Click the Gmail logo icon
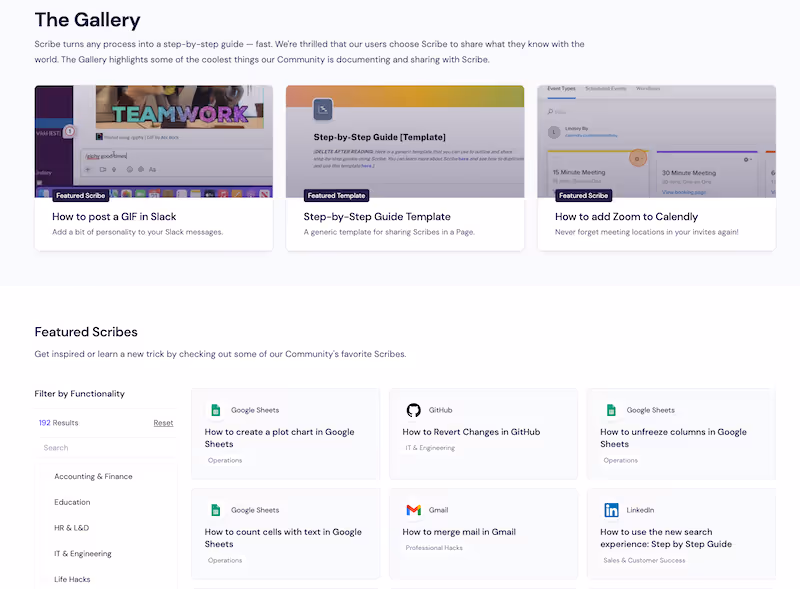The image size is (800, 589). pyautogui.click(x=413, y=510)
